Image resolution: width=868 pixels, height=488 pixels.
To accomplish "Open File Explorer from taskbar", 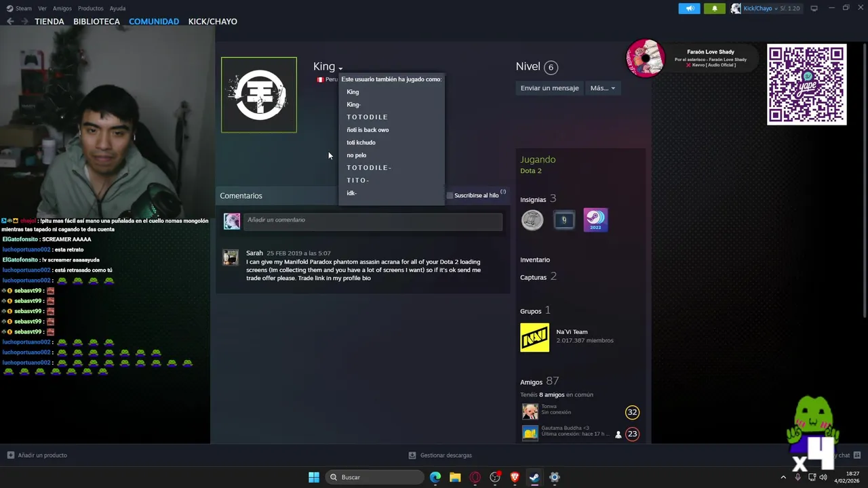I will pos(455,477).
